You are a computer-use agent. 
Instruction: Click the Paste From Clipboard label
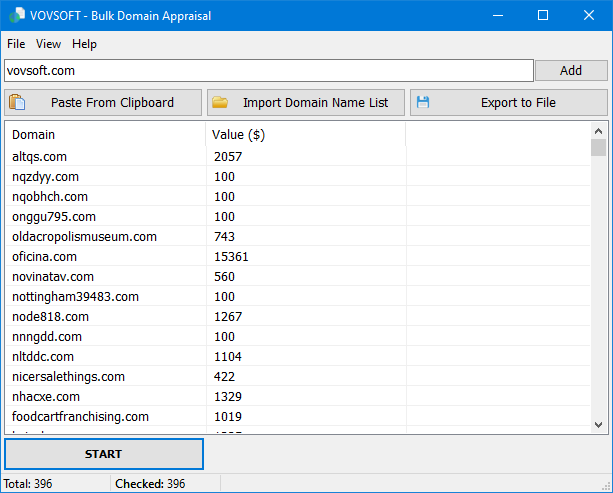pyautogui.click(x=112, y=102)
